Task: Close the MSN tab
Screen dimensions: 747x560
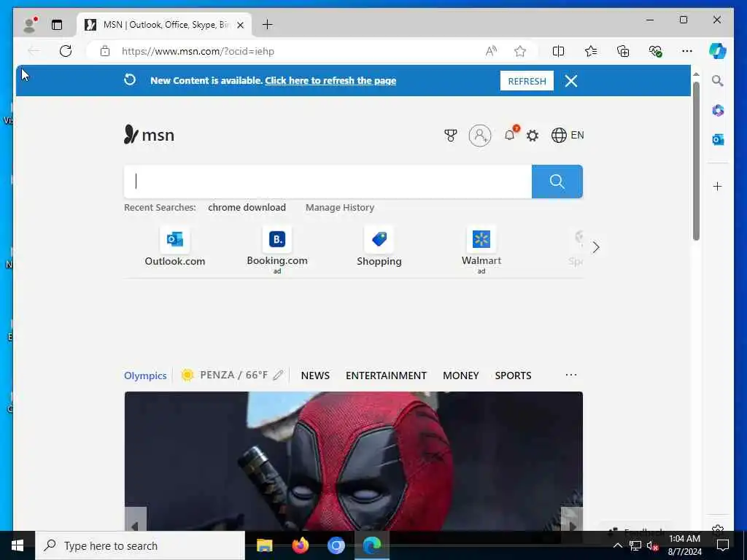Action: (241, 25)
